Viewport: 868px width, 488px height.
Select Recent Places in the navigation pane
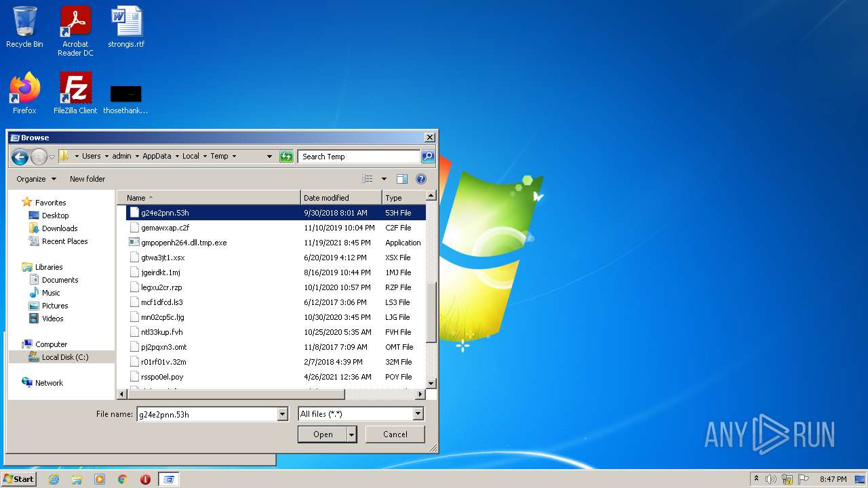[x=64, y=241]
